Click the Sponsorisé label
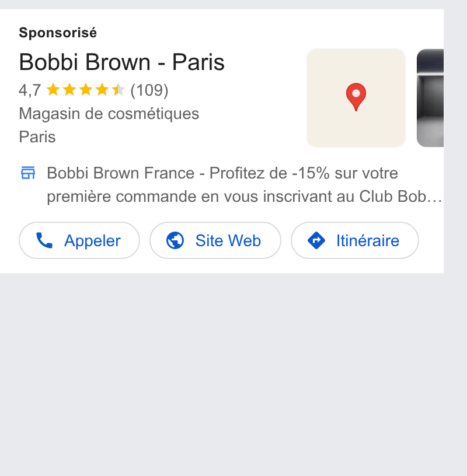The image size is (467, 476). point(58,33)
